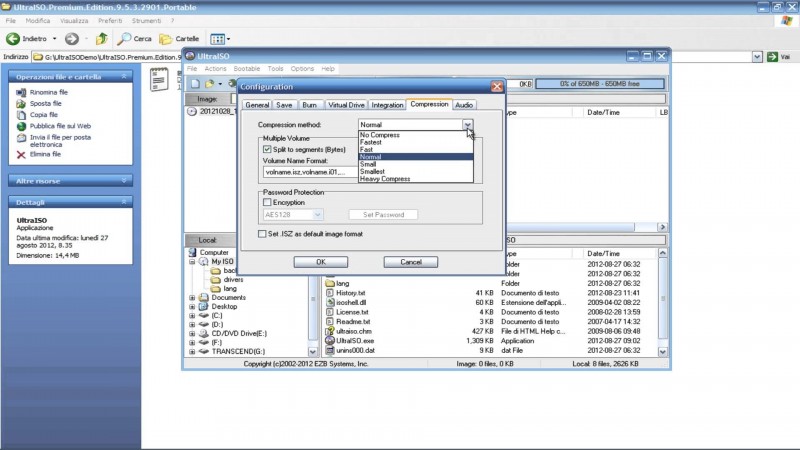The width and height of the screenshot is (800, 450).
Task: Select UltraISO.exe in local file list
Action: pos(355,341)
